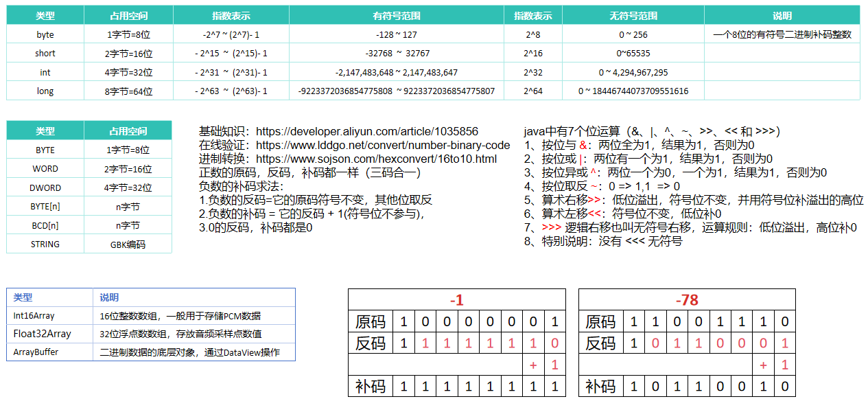Select the red -1 table title

point(457,300)
